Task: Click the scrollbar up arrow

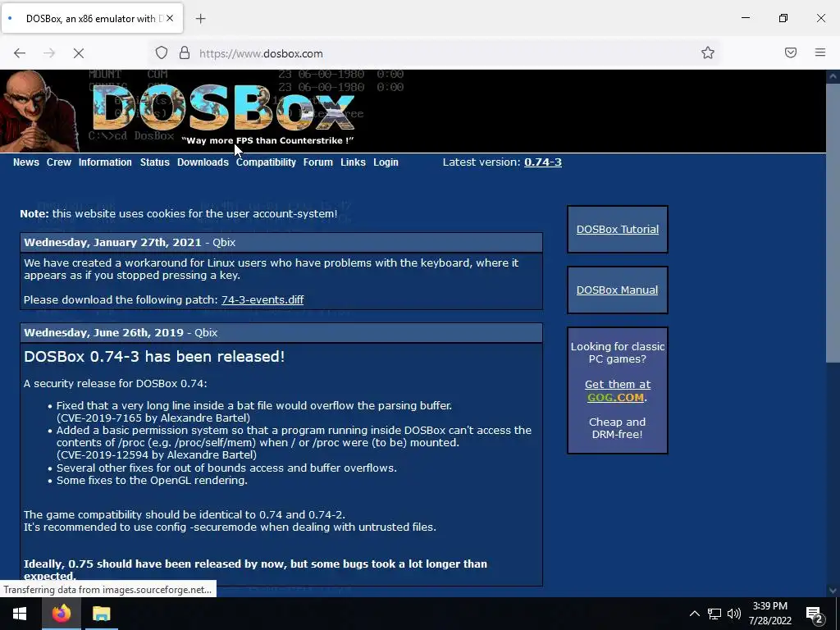Action: coord(833,76)
